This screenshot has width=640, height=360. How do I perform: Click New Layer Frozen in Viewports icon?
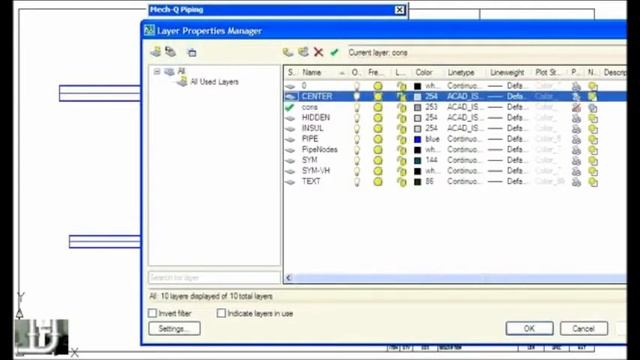pos(303,52)
